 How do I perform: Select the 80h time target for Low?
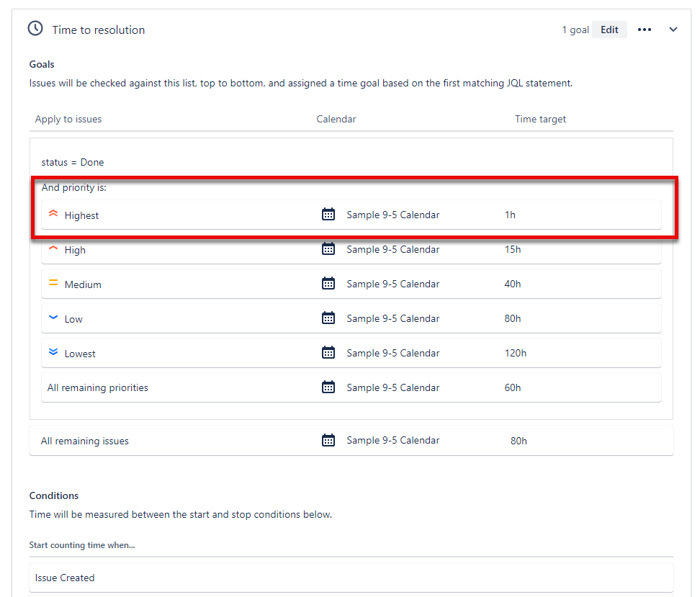coord(513,318)
